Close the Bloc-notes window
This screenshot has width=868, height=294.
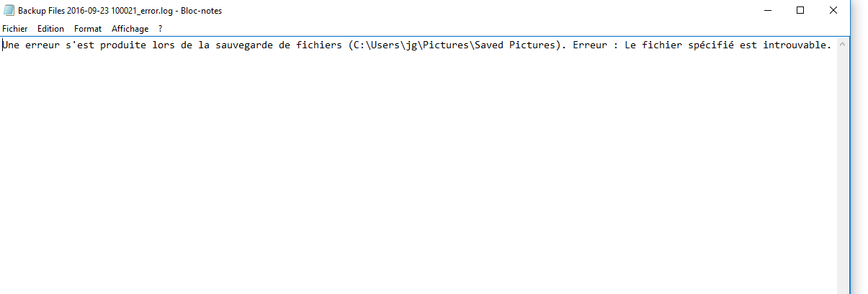pos(833,10)
